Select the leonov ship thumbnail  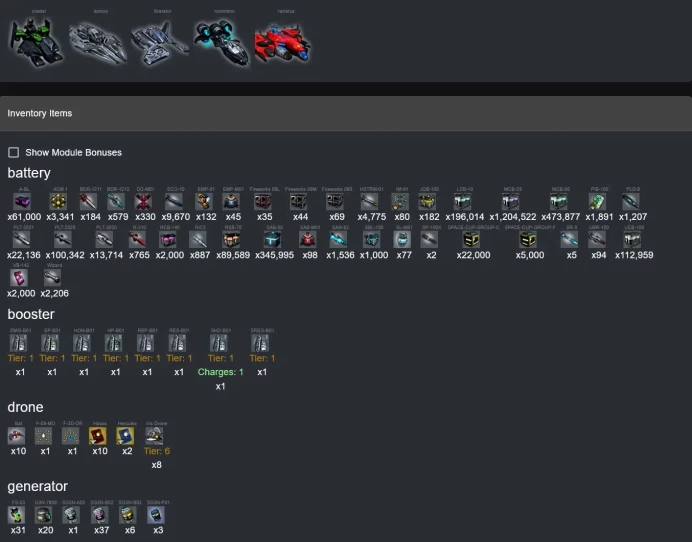click(x=98, y=43)
